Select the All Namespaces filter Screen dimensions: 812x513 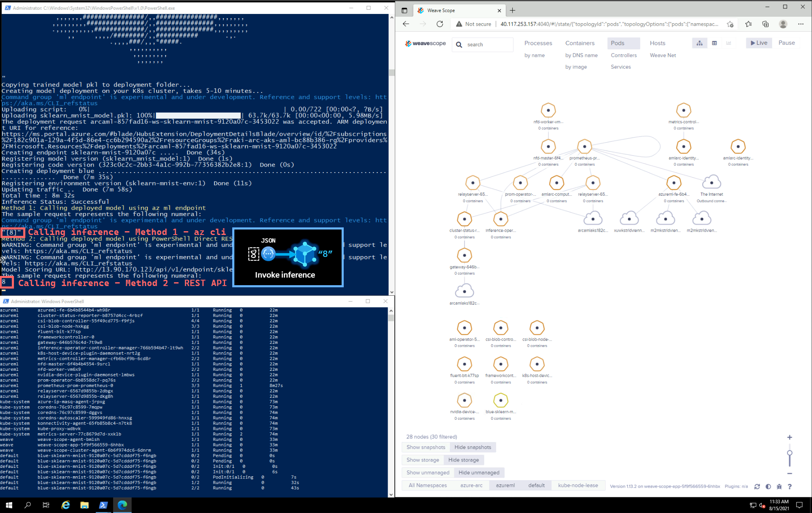(428, 485)
